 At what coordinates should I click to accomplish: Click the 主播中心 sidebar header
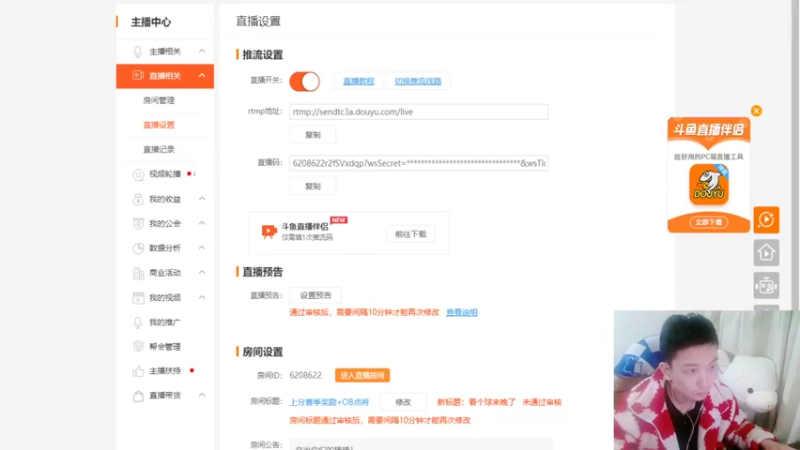(x=151, y=22)
